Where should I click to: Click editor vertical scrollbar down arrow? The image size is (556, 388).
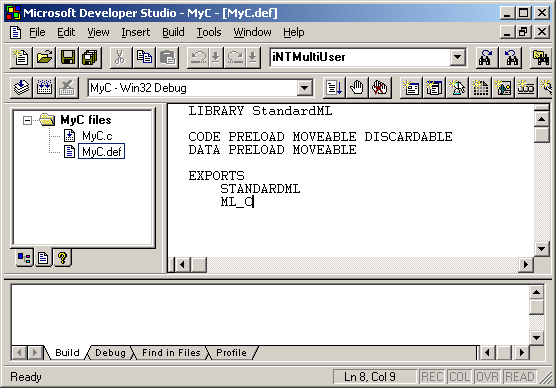(x=541, y=249)
